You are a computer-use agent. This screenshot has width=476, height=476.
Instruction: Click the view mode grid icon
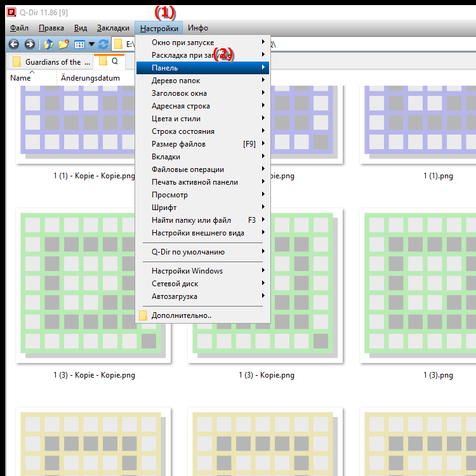(79, 44)
